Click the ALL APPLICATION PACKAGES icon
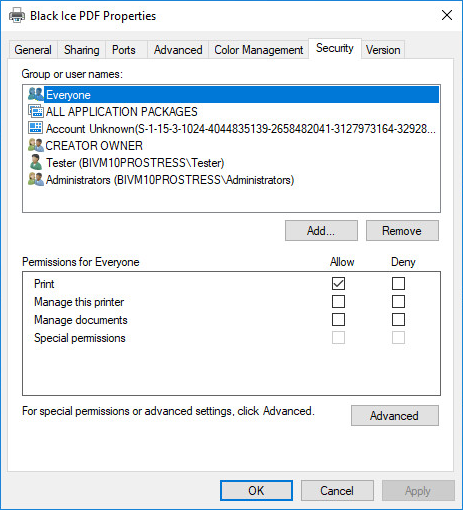This screenshot has width=463, height=510. click(36, 111)
